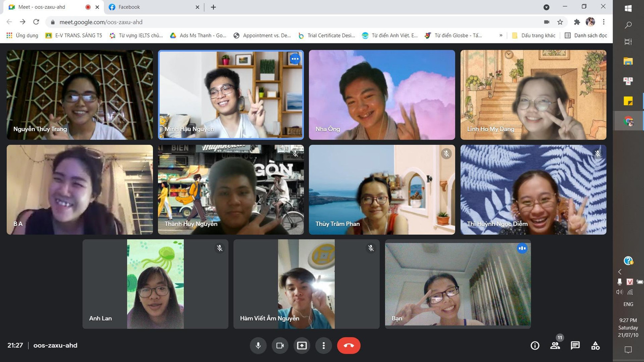Open Chrome's three-dot menu

(604, 22)
